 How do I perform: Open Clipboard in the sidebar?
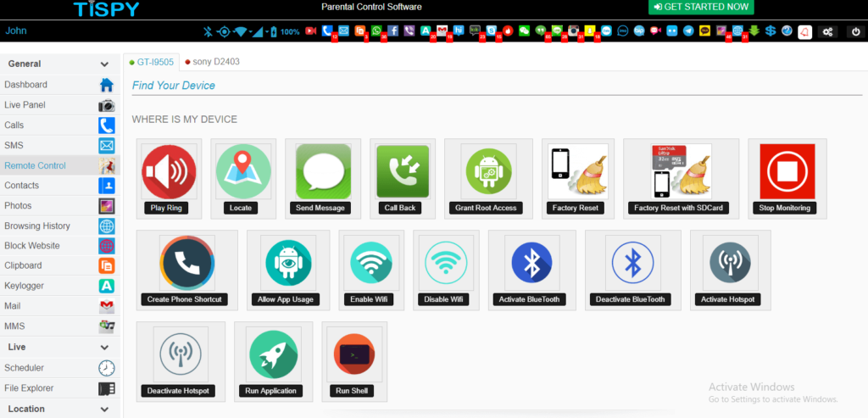pos(60,265)
